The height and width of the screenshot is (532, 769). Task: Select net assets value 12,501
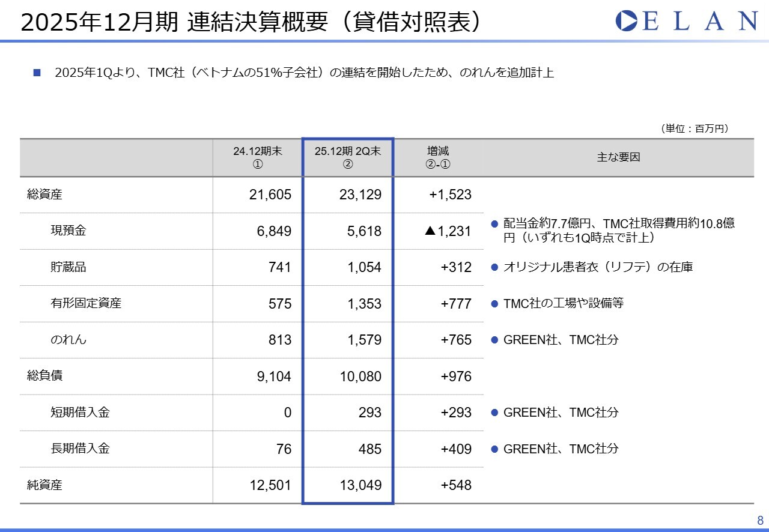click(x=270, y=485)
